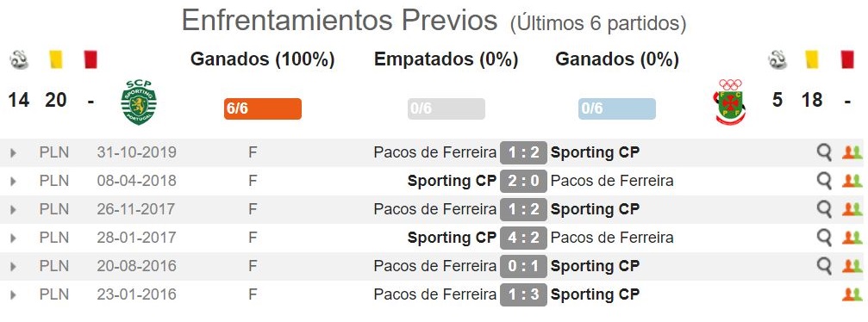Open magnifier icon for 08-04-2018 match
Image resolution: width=868 pixels, height=322 pixels.
(824, 180)
